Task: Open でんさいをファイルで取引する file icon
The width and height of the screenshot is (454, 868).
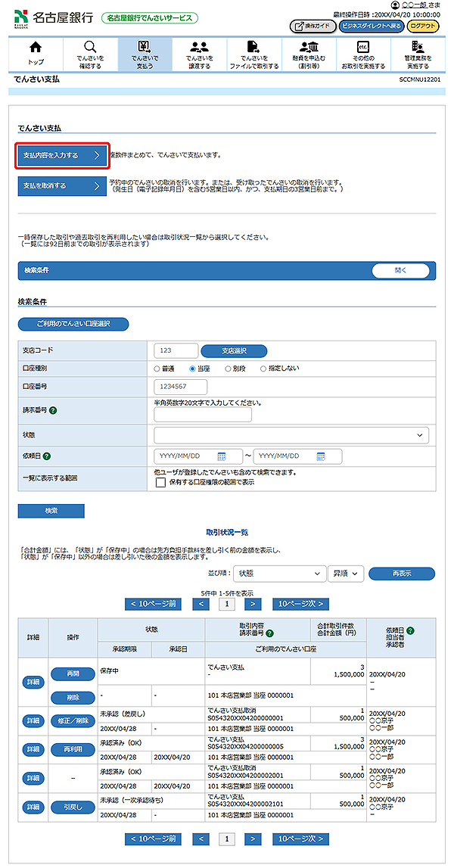Action: [x=253, y=47]
